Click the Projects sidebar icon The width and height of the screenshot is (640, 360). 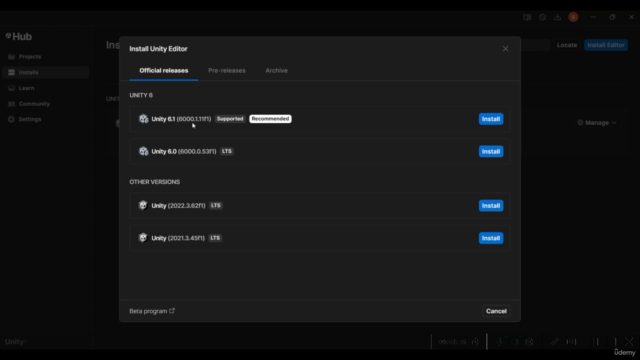11,57
